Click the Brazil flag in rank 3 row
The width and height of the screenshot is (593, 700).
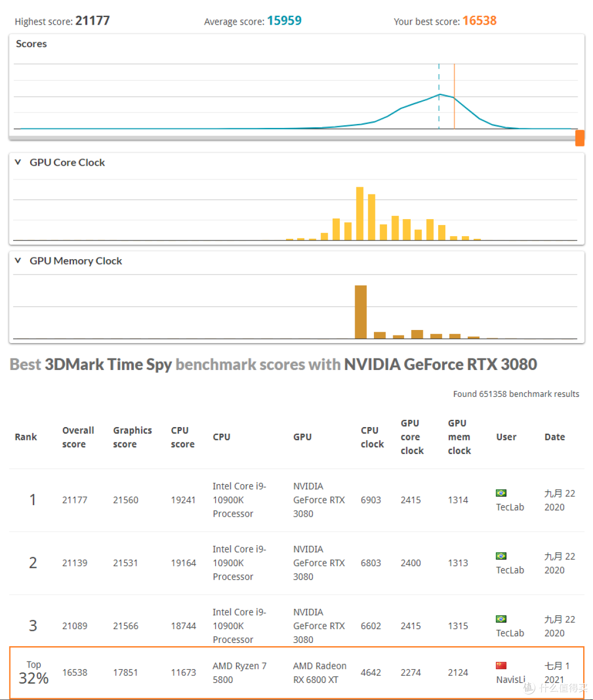501,619
